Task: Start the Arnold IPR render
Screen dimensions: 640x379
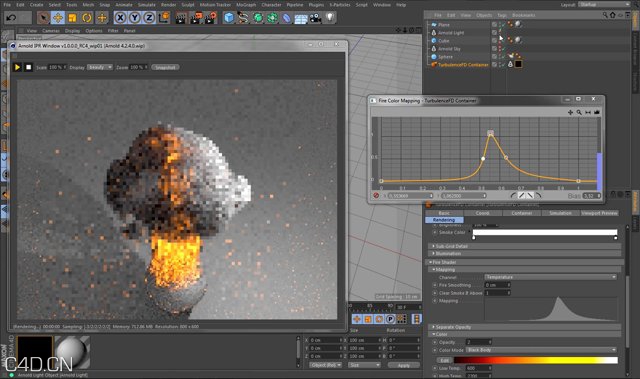Action: click(x=17, y=67)
